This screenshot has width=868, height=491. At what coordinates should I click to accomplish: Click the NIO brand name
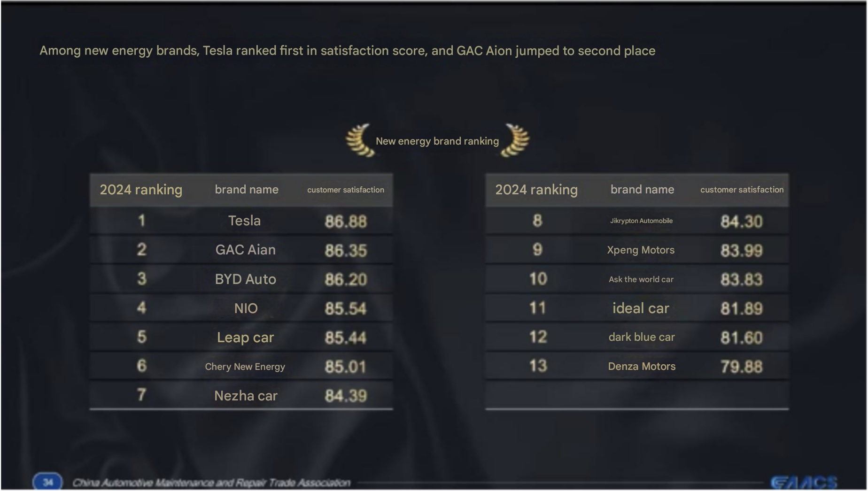point(246,308)
